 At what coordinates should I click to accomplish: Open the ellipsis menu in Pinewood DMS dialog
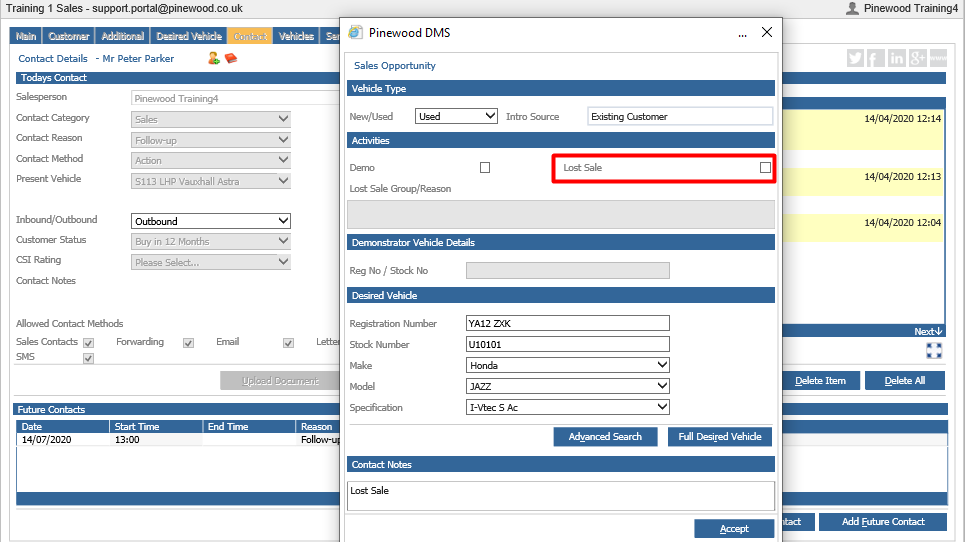point(742,34)
